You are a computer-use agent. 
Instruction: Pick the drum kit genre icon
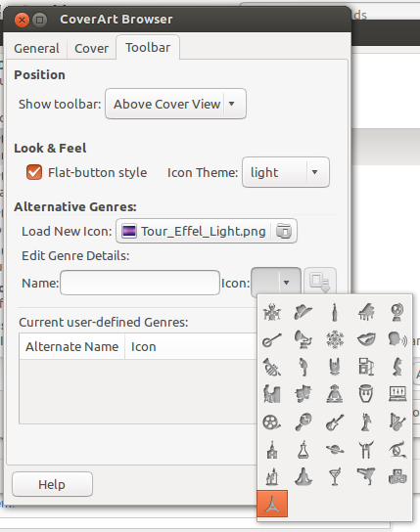tap(272, 312)
